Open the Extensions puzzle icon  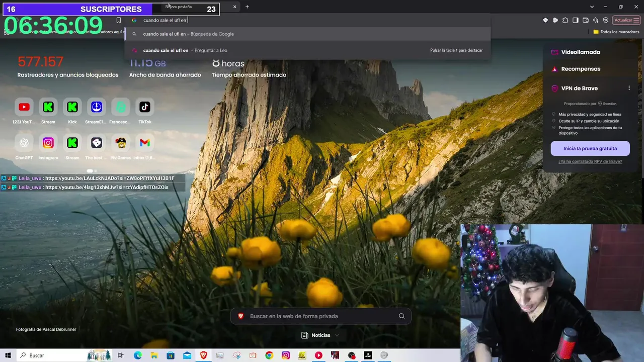pyautogui.click(x=566, y=20)
